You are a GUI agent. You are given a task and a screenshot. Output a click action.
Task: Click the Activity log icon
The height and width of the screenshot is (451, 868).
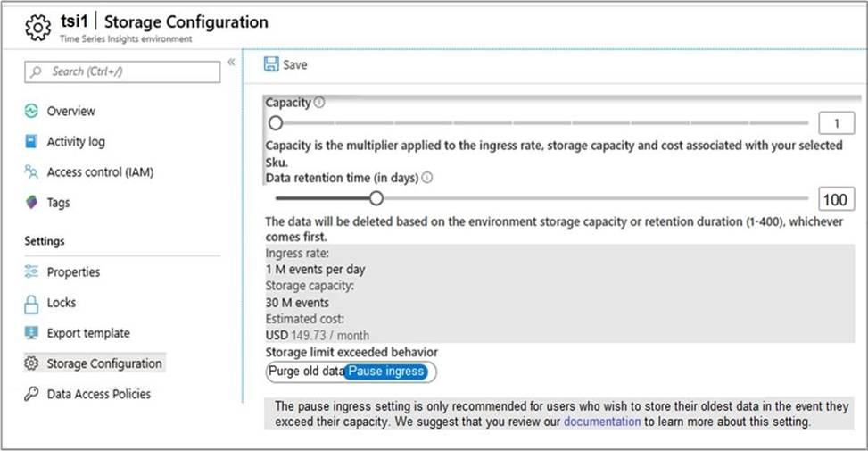[x=32, y=141]
